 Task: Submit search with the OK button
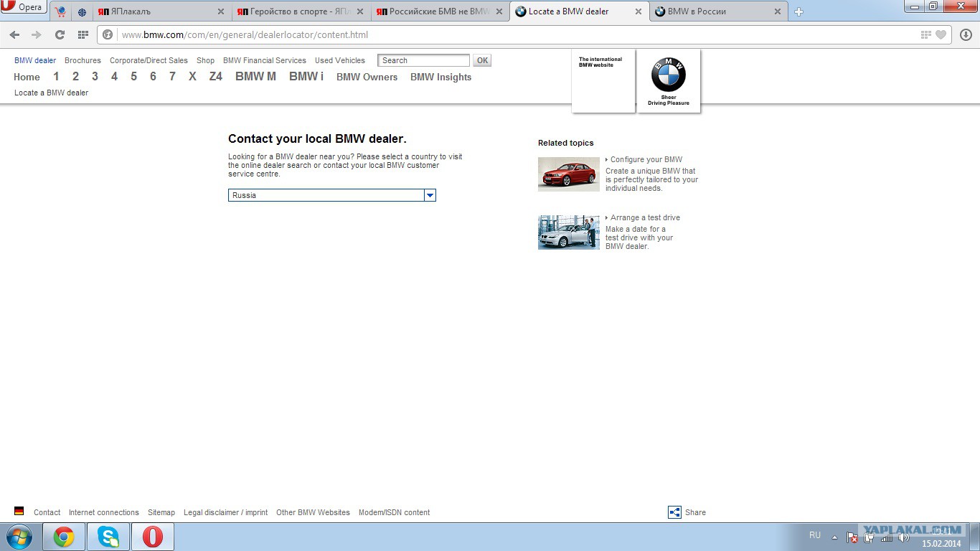click(x=482, y=60)
